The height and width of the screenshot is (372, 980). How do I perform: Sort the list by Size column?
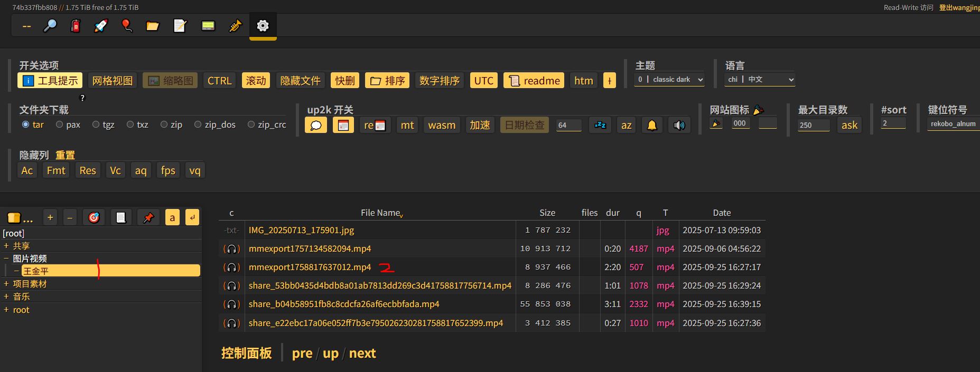(x=547, y=213)
